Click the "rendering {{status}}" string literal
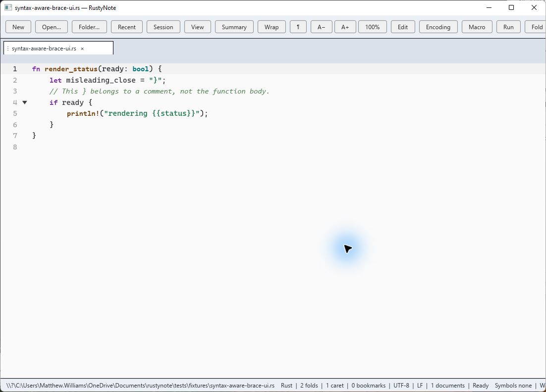This screenshot has height=392, width=546. coord(152,113)
